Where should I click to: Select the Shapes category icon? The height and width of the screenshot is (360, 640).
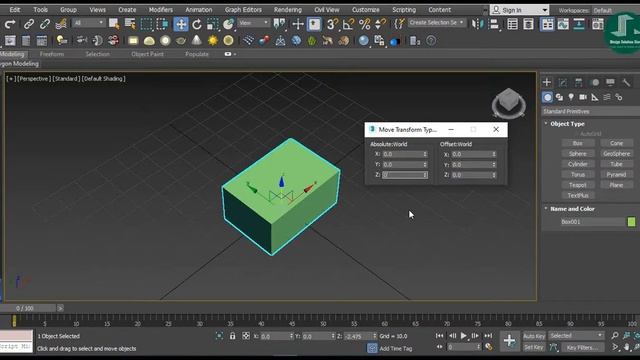(x=559, y=97)
